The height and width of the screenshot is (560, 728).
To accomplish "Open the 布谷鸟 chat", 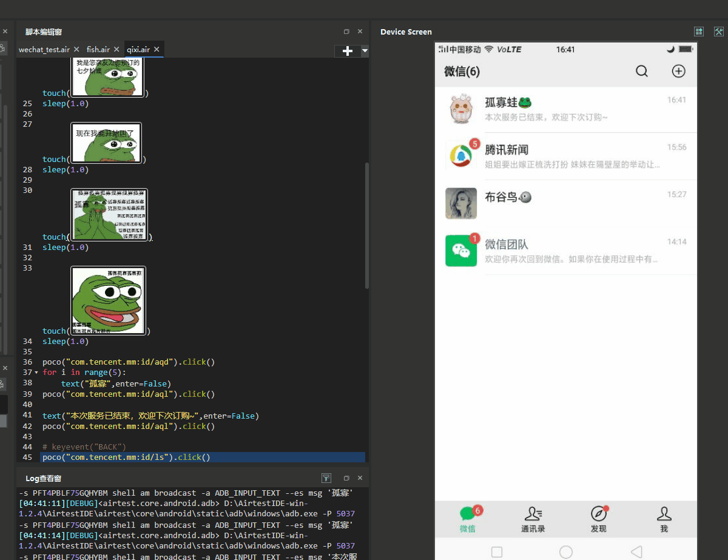I will coord(566,203).
